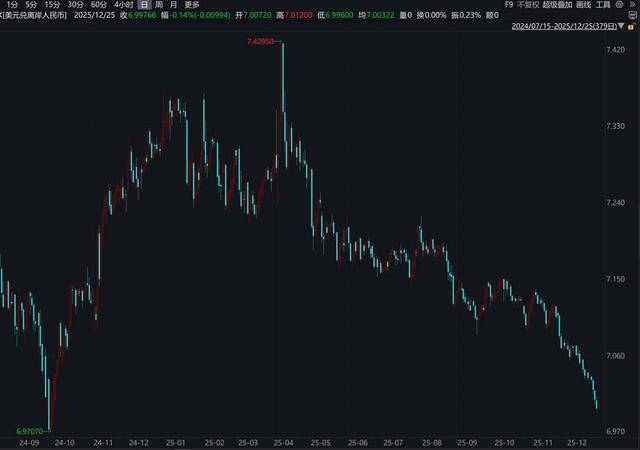Screen dimensions: 640x450
Task: Select the 日 daily timeframe
Action: (145, 5)
